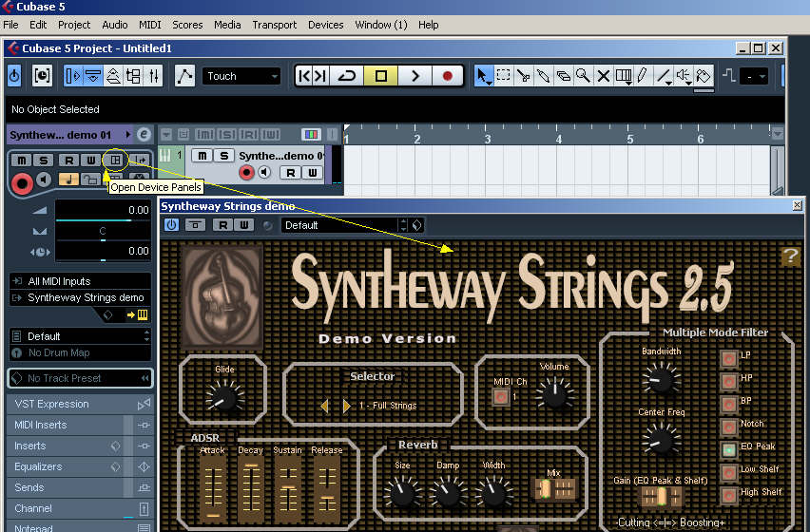The image size is (810, 532).
Task: Show the Overview line
Action: [x=113, y=76]
